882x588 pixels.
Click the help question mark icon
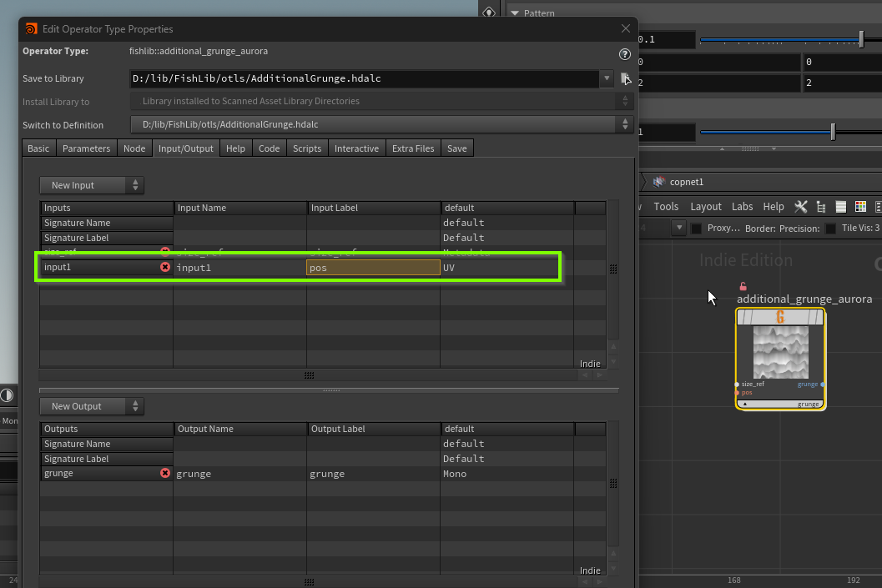point(625,54)
